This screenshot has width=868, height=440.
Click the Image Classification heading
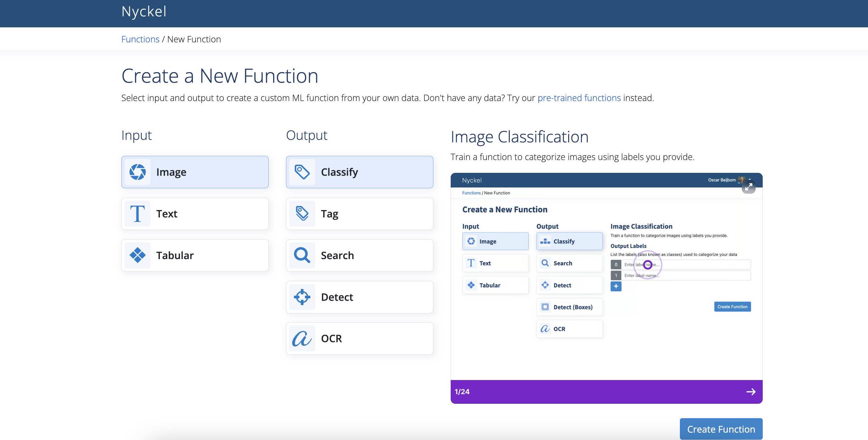[519, 137]
